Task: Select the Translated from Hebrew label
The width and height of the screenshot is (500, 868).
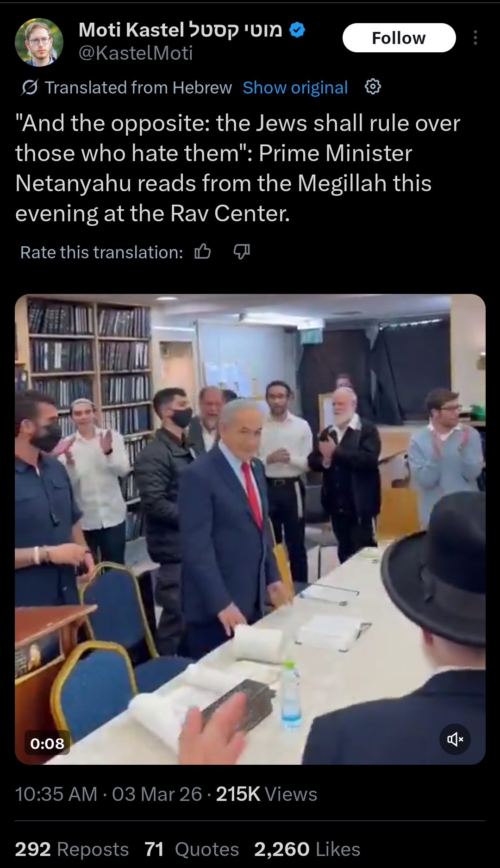Action: [138, 87]
